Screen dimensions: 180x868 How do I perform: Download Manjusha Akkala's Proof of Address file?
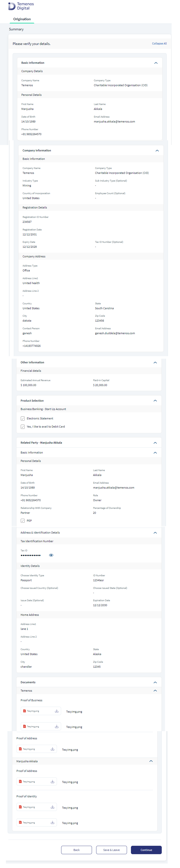[53, 781]
